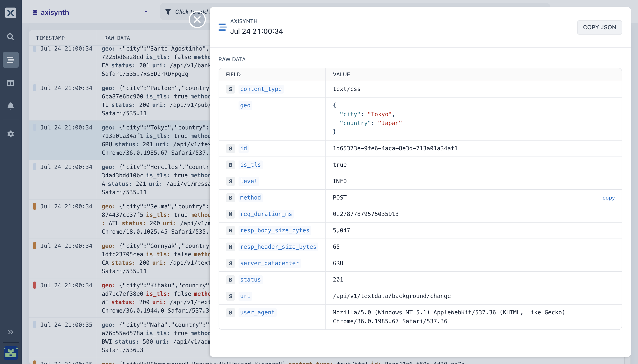This screenshot has width=638, height=364.
Task: Click the content_type field name
Action: tap(261, 89)
